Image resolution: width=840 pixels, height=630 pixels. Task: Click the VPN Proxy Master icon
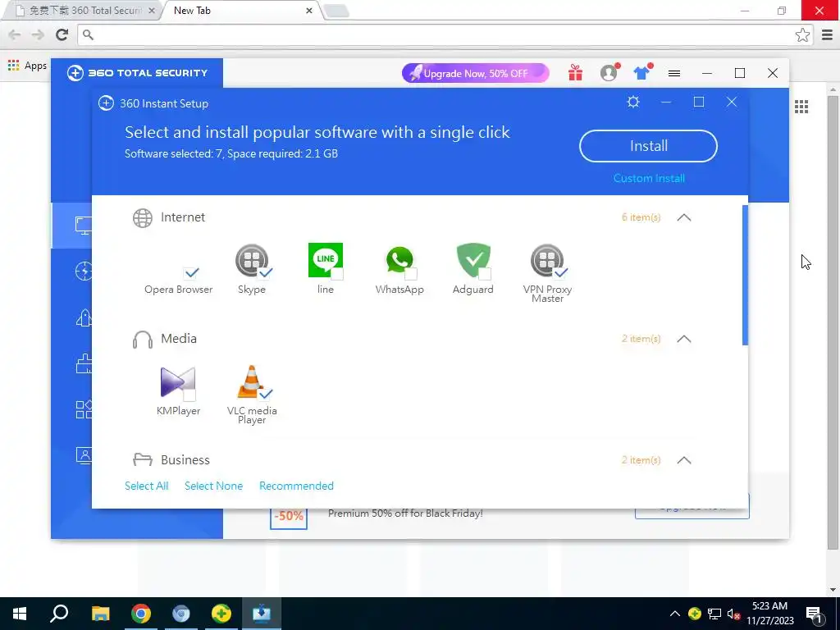coord(547,260)
